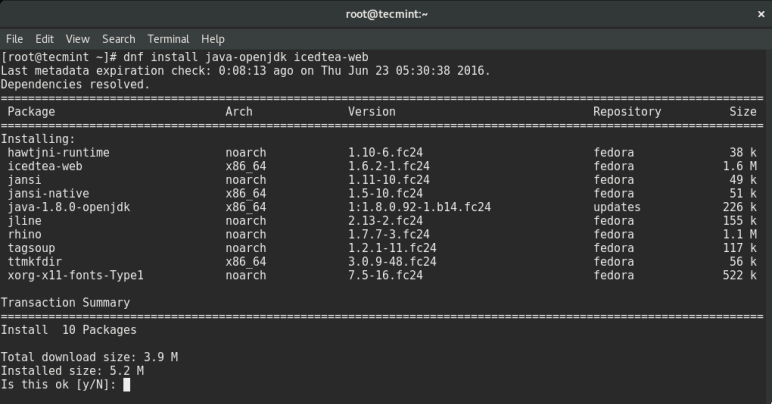
Task: Click the rhino package name
Action: [x=25, y=234]
